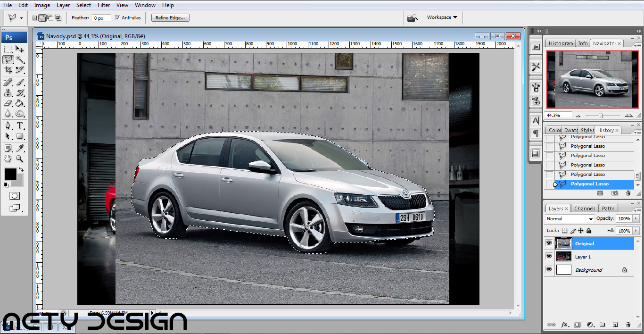
Task: Select the Hand tool
Action: [x=8, y=159]
